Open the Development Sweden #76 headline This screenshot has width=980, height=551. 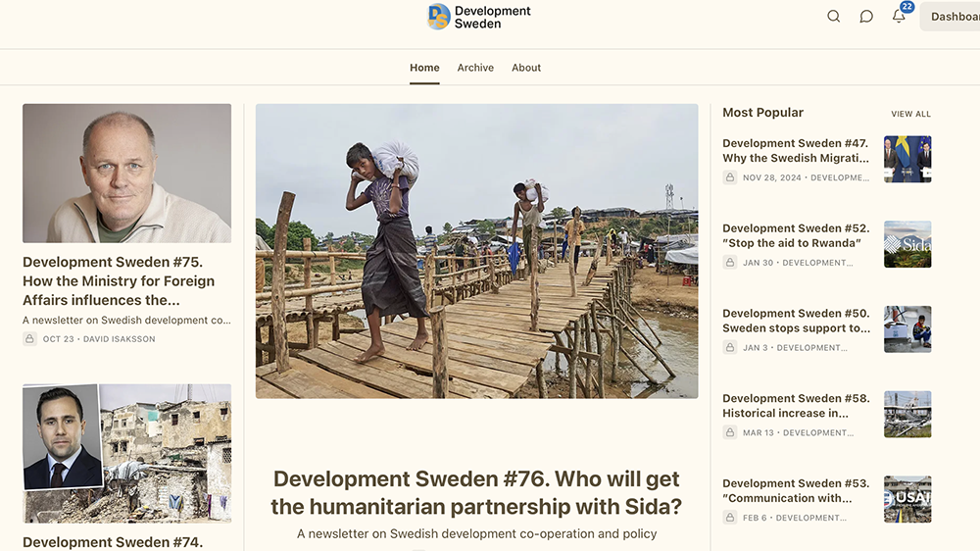click(x=476, y=492)
